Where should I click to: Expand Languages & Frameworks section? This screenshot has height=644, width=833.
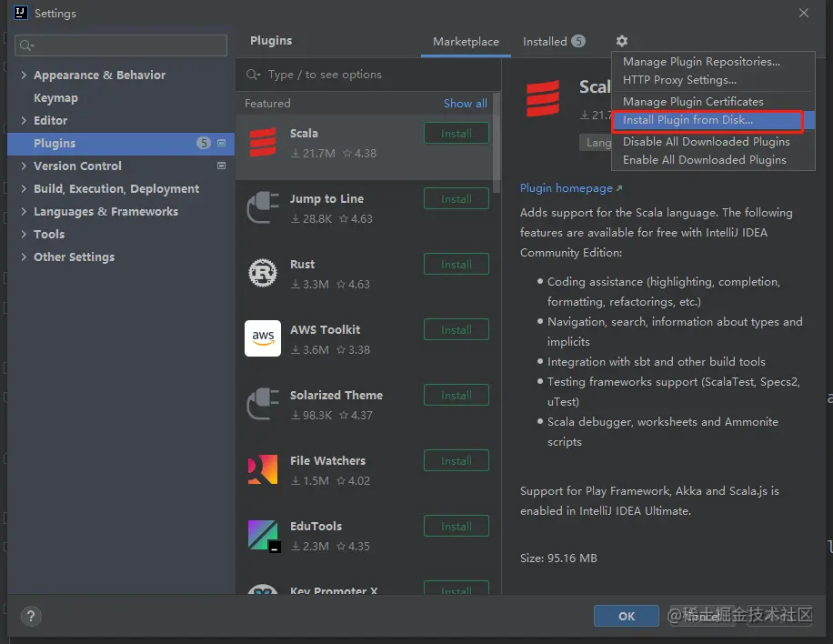pyautogui.click(x=24, y=211)
